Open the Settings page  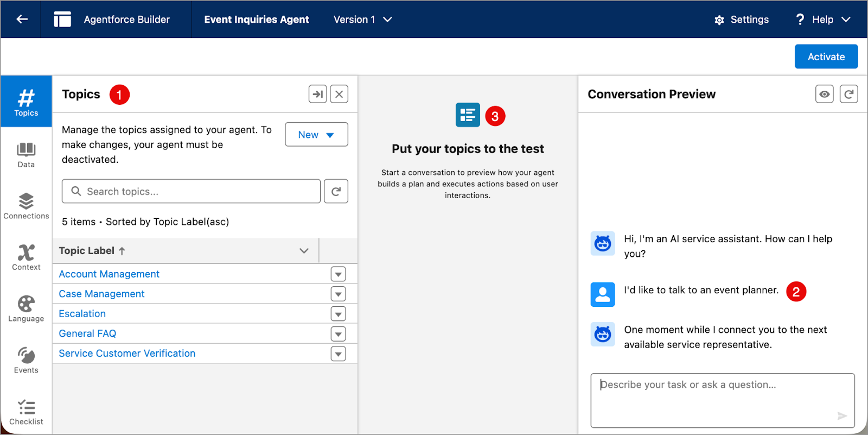point(742,20)
